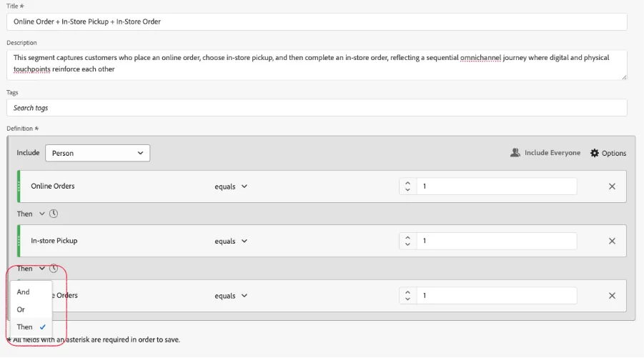The height and width of the screenshot is (358, 644).
Task: Remove the In-store Pickup rule
Action: [x=612, y=241]
